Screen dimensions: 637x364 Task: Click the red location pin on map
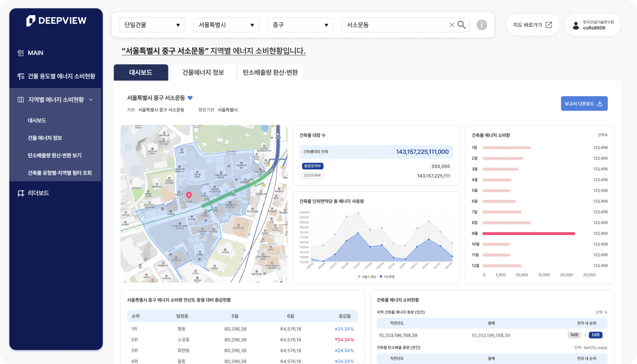(x=189, y=195)
